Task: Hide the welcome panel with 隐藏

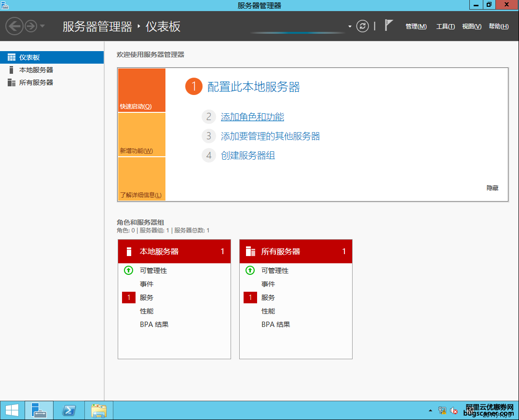Action: tap(492, 188)
